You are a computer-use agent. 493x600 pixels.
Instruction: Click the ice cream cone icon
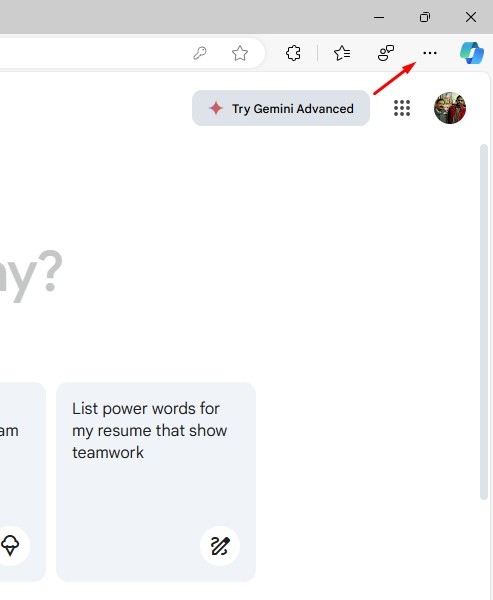click(x=10, y=545)
